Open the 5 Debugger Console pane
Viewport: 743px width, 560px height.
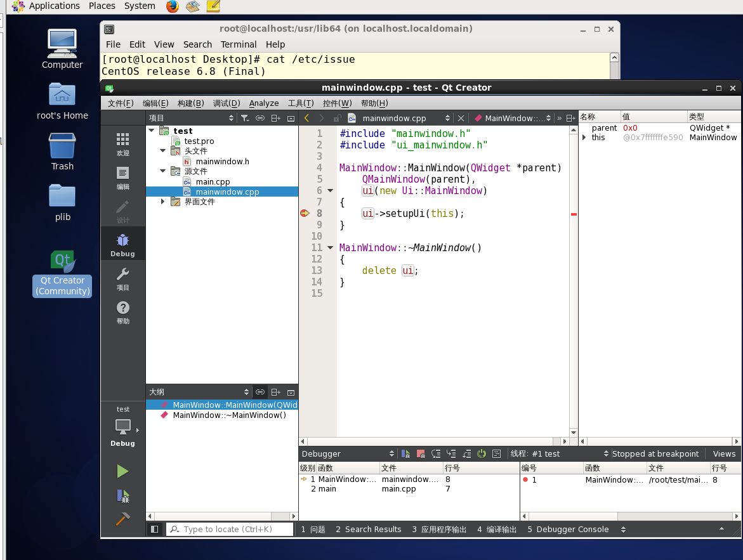[568, 529]
